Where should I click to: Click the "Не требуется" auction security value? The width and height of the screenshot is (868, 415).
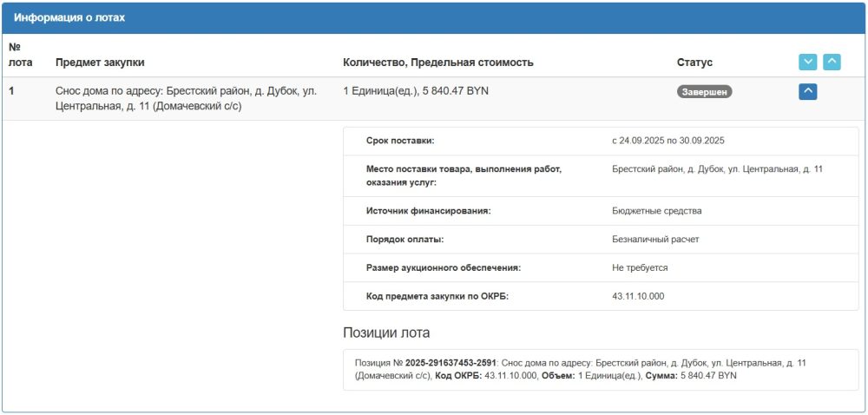(640, 267)
